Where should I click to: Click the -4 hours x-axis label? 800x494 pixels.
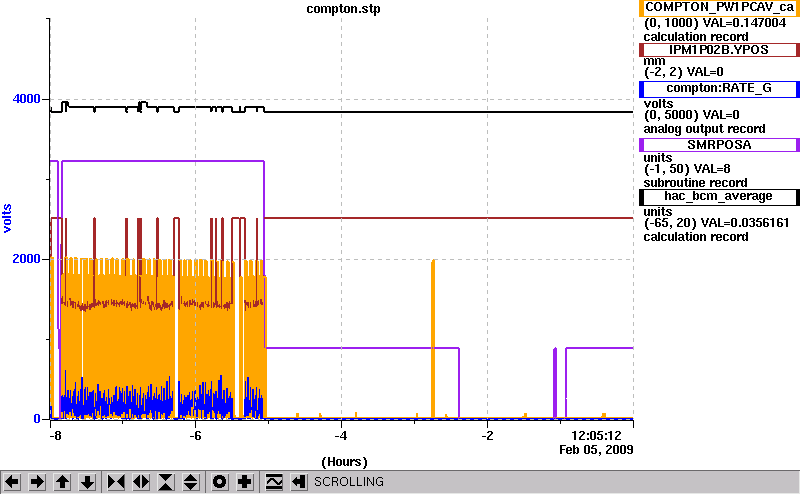(x=341, y=436)
